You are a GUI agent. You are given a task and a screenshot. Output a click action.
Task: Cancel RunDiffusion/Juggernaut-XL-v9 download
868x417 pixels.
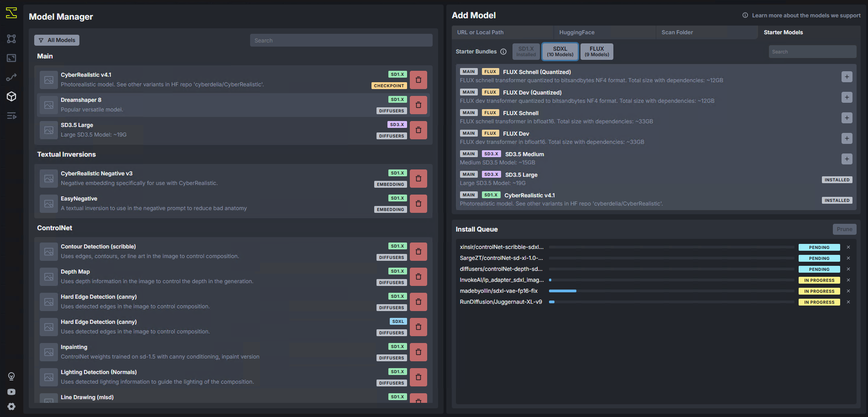tap(848, 302)
